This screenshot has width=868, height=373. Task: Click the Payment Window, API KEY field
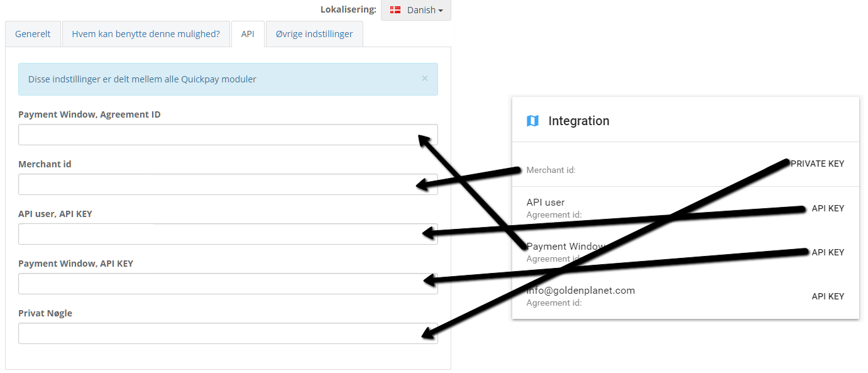(x=228, y=284)
